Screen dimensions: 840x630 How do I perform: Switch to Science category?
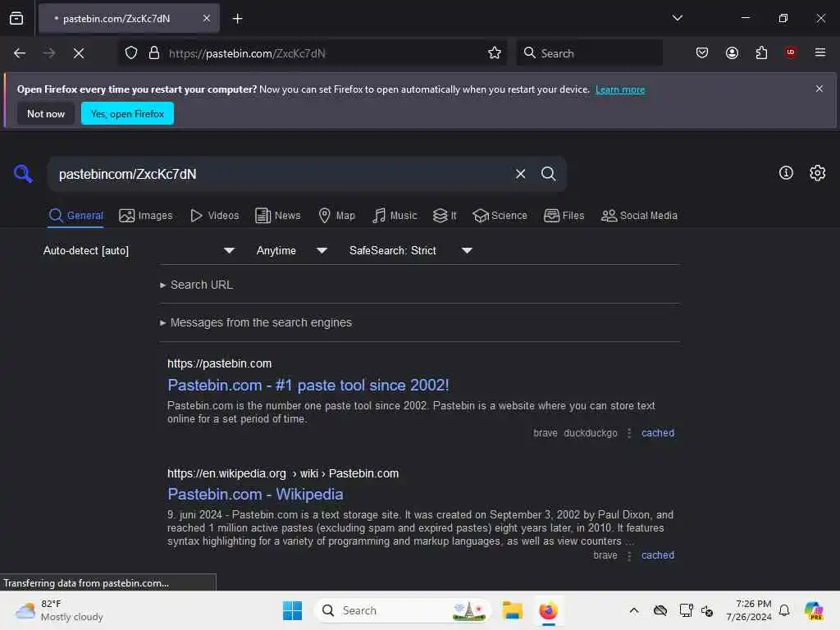pyautogui.click(x=500, y=216)
